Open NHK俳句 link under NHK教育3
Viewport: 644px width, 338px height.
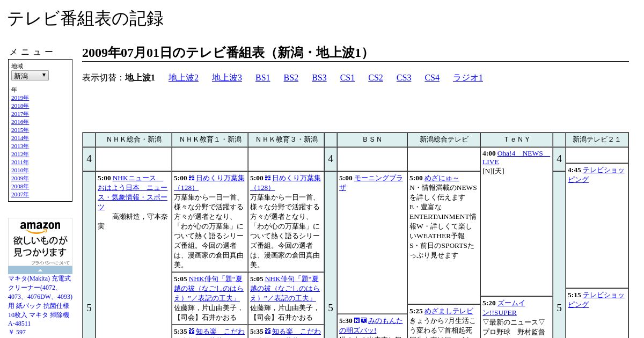tap(284, 288)
